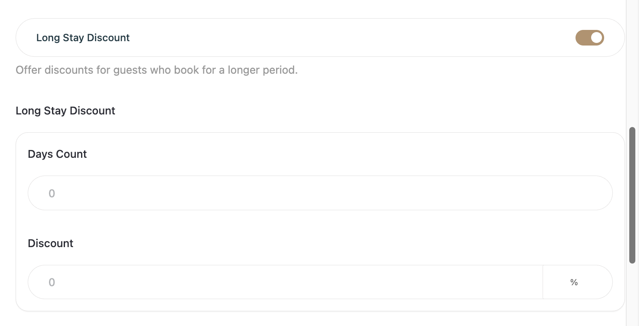Click blank area between Days Count and Discount

point(320,226)
